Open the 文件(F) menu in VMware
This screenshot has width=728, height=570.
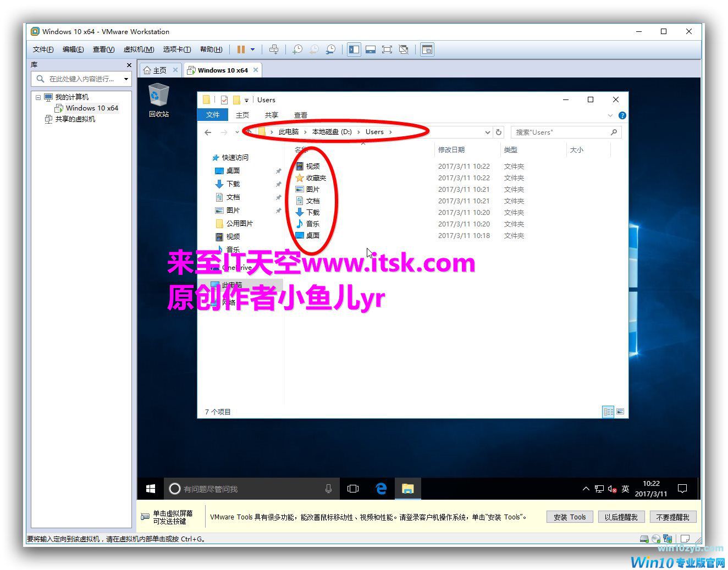(43, 49)
